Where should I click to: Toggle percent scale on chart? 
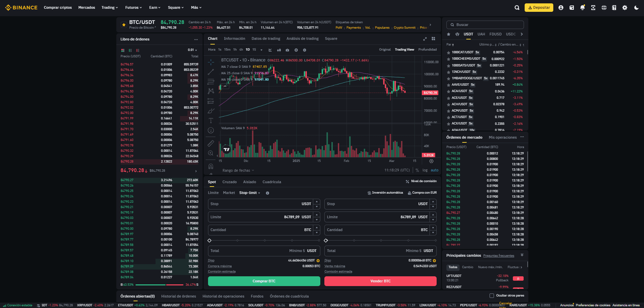click(417, 170)
